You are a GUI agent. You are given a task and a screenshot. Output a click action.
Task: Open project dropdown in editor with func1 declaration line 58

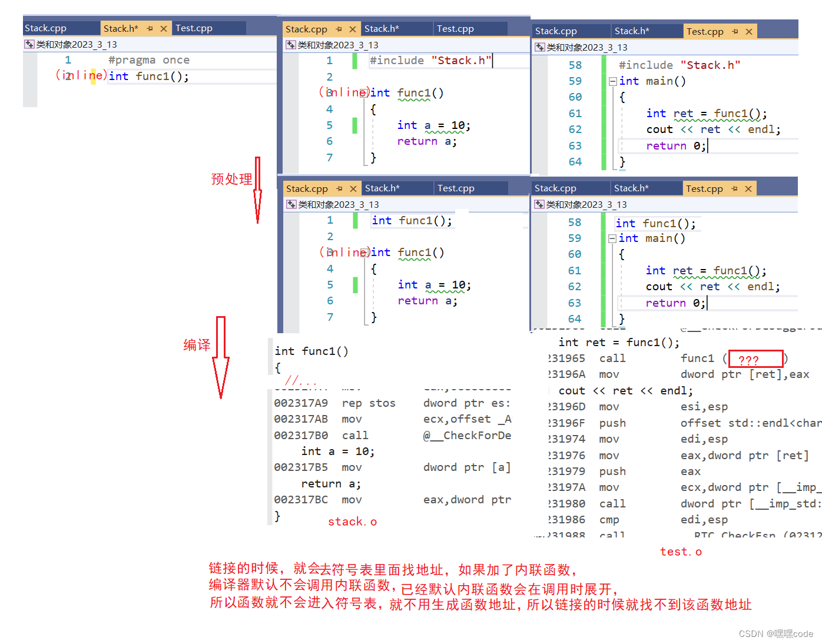tap(539, 204)
